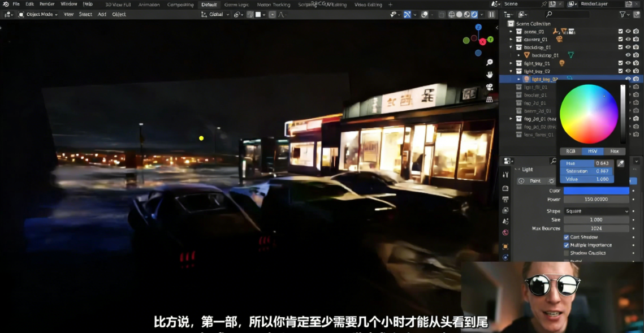This screenshot has height=333, width=644.
Task: Disable Shadow Caustics checkbox
Action: coord(566,253)
